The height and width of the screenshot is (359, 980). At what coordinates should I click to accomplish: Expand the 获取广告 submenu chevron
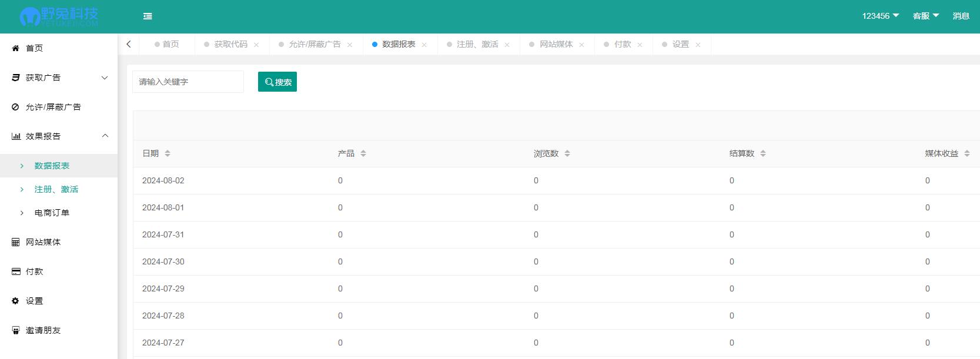click(x=105, y=78)
